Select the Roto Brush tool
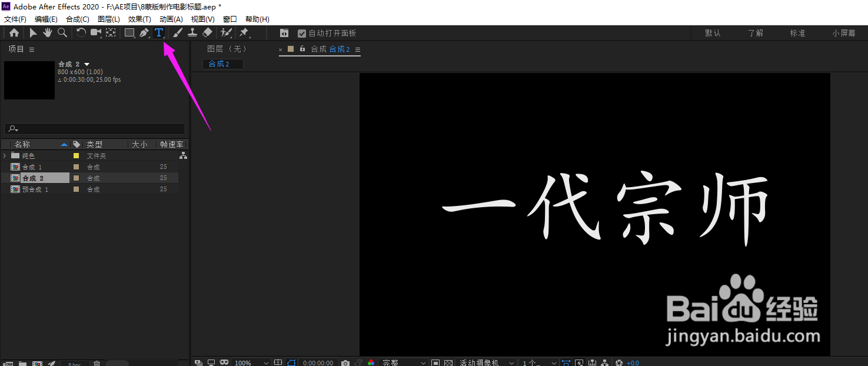The image size is (868, 366). pyautogui.click(x=226, y=33)
